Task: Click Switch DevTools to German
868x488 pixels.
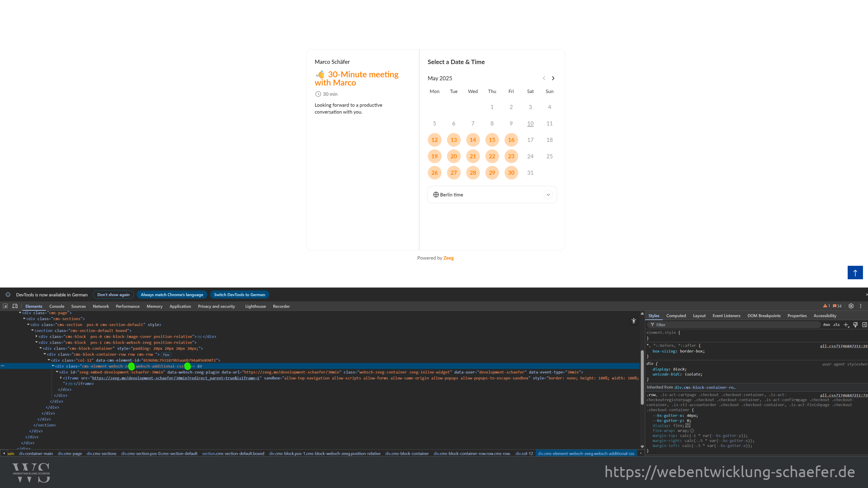Action: [x=239, y=295]
